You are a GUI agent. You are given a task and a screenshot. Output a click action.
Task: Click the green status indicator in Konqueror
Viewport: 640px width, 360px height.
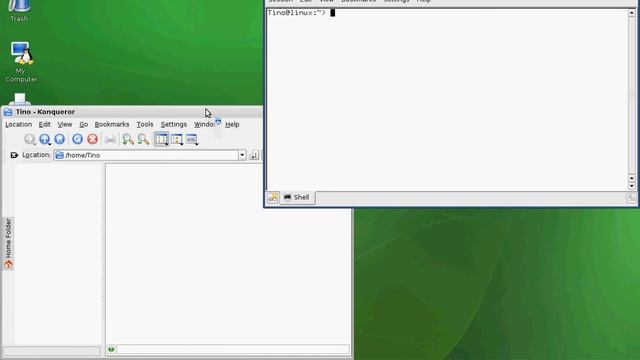111,349
